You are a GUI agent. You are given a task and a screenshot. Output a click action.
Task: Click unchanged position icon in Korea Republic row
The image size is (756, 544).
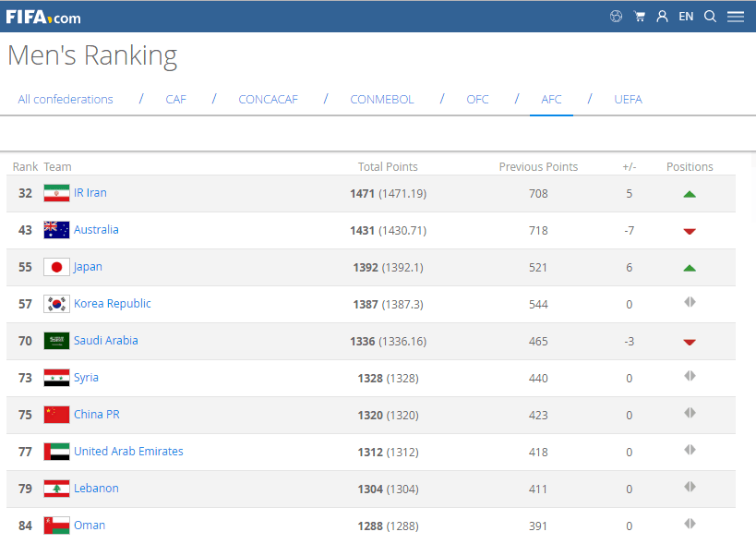[690, 302]
